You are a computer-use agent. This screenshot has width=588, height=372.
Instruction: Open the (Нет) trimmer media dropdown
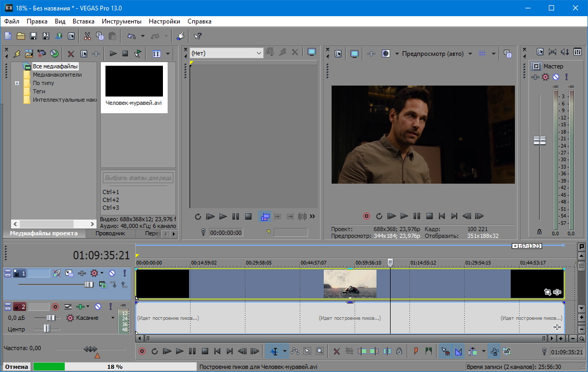click(259, 53)
